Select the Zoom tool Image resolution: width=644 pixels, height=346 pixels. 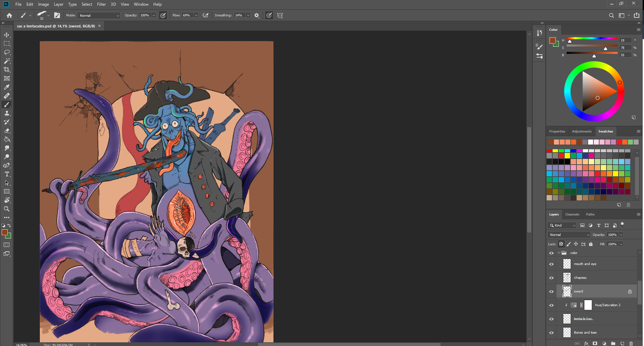click(7, 209)
